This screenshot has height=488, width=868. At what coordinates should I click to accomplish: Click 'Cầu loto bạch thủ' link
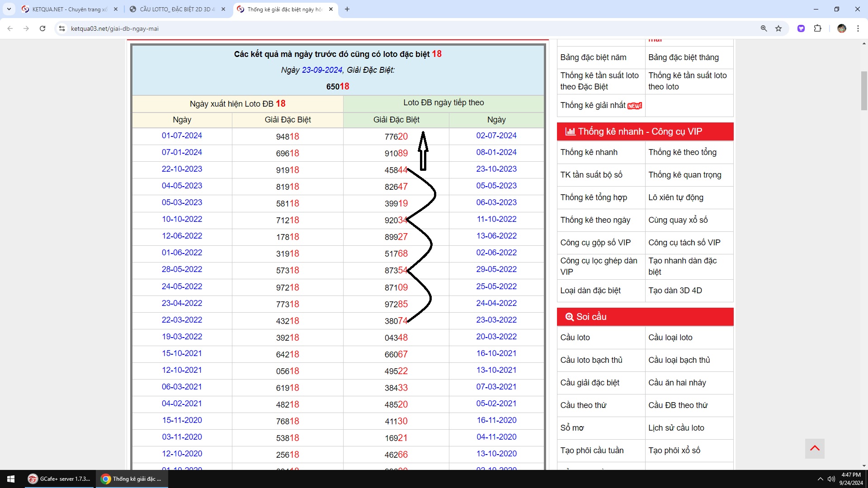[591, 360]
